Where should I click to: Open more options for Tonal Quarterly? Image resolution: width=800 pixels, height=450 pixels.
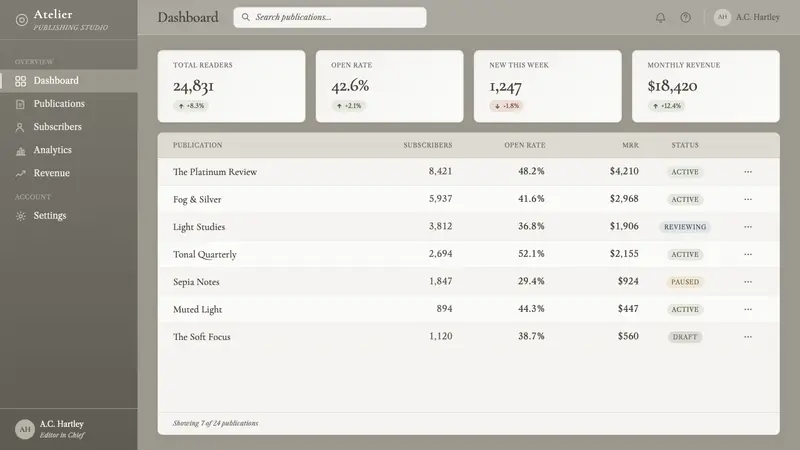pyautogui.click(x=747, y=255)
